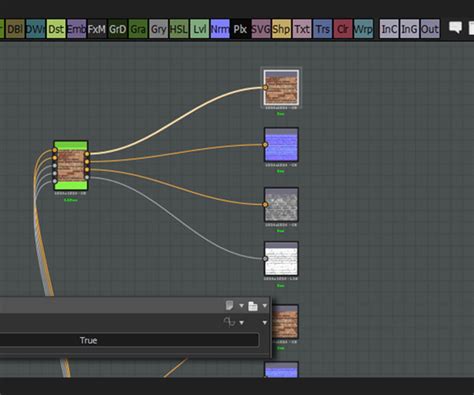The height and width of the screenshot is (395, 474).
Task: Choose the Gry grayscale conversion button
Action: click(158, 29)
